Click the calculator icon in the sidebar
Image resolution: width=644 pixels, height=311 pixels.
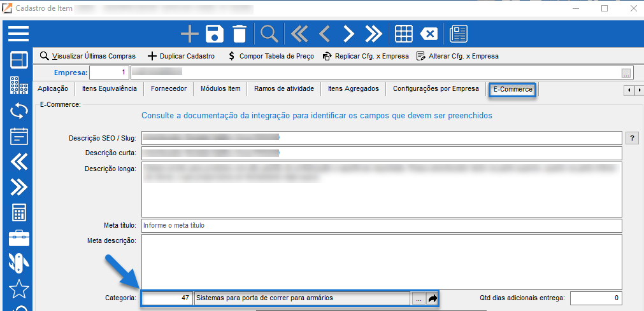[18, 212]
